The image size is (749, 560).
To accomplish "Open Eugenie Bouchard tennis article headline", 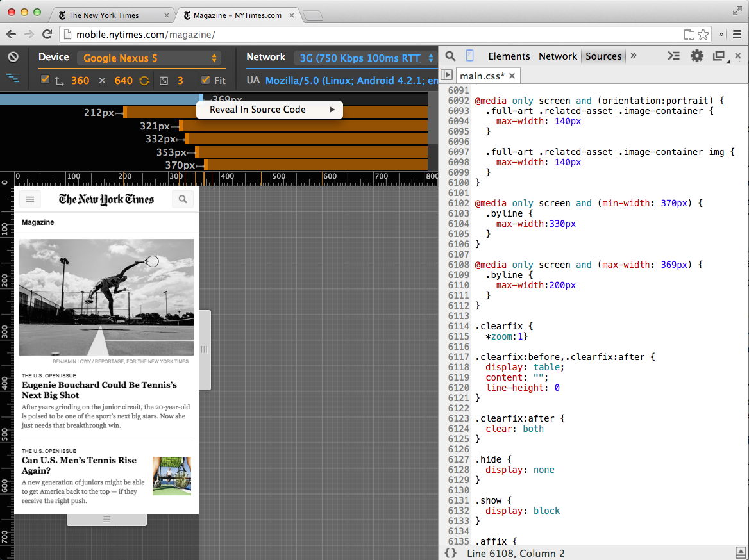I will point(99,390).
